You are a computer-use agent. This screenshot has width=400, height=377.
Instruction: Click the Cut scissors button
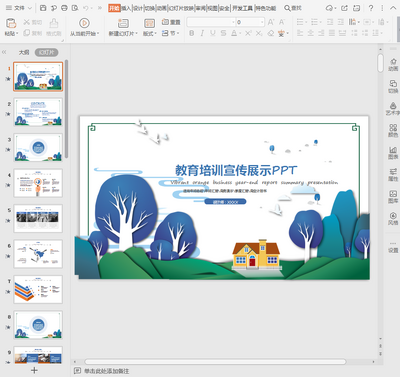coord(33,22)
